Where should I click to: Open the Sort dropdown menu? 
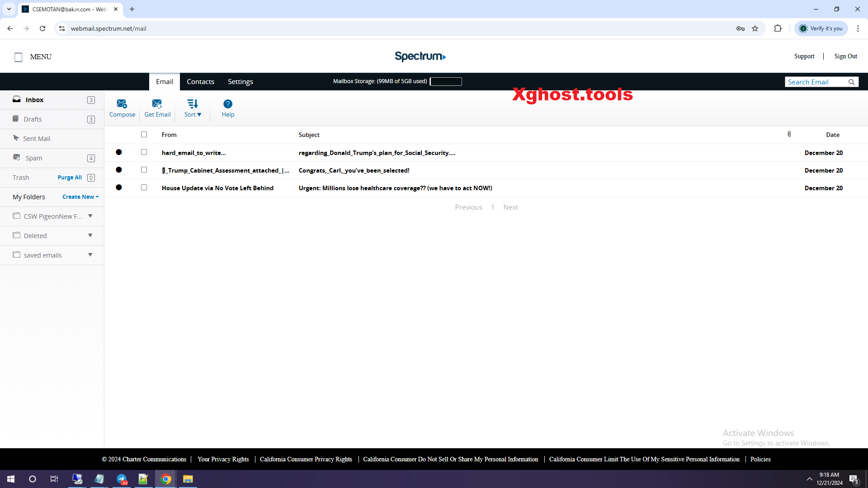tap(193, 108)
